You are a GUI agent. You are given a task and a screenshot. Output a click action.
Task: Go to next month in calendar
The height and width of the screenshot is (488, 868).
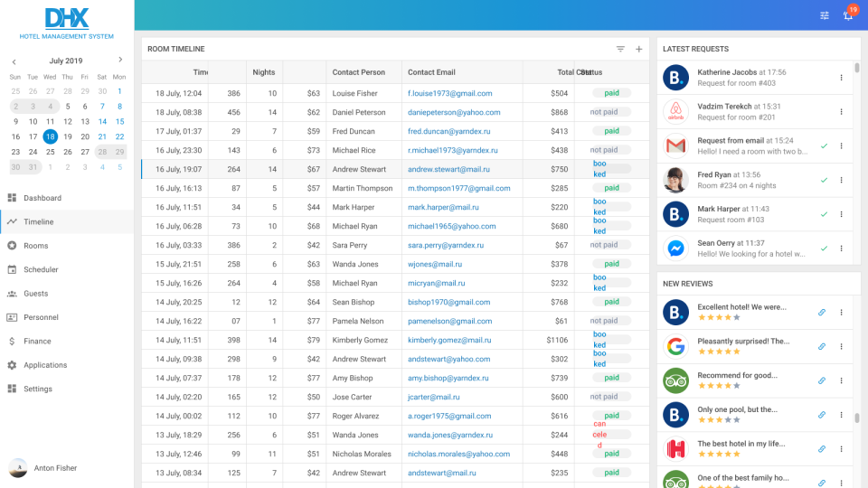pyautogui.click(x=120, y=60)
